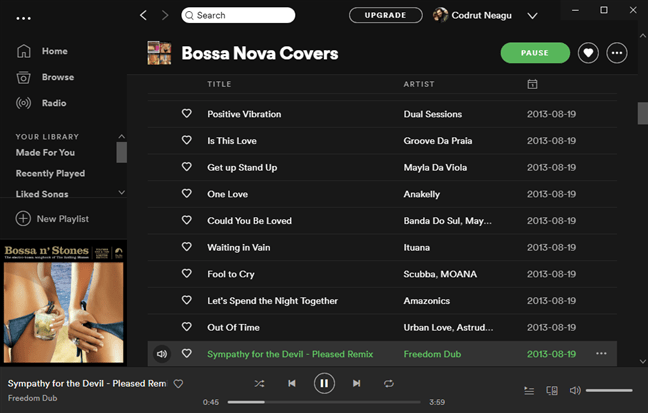
Task: Like the song One Love
Action: [x=187, y=193]
